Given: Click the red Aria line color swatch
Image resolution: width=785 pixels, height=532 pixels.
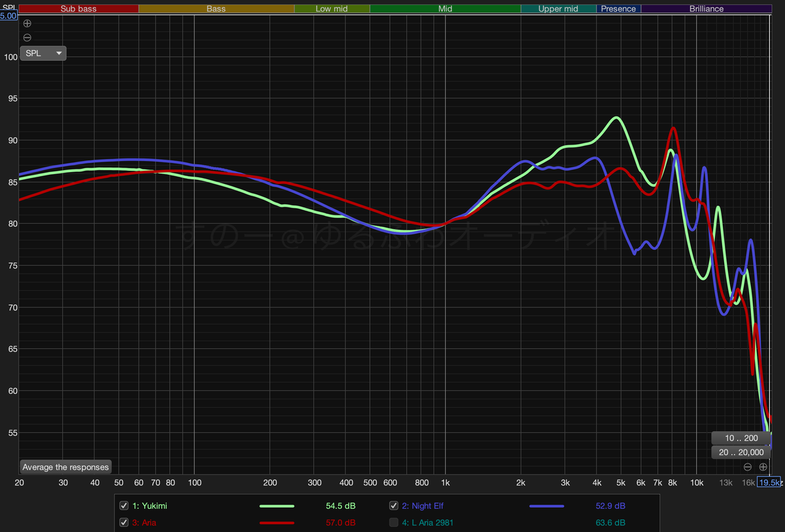Looking at the screenshot, I should [x=277, y=523].
